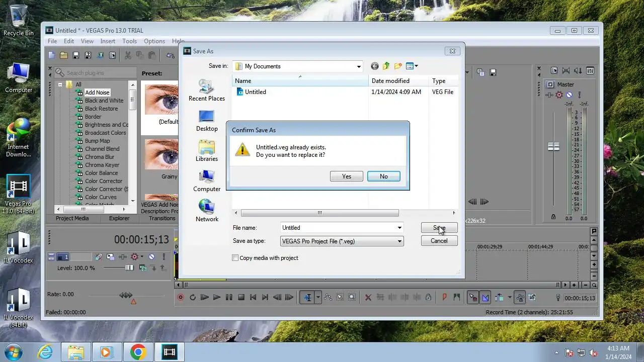The height and width of the screenshot is (362, 644).
Task: Toggle Enable Snapping icon
Action: coord(473,297)
